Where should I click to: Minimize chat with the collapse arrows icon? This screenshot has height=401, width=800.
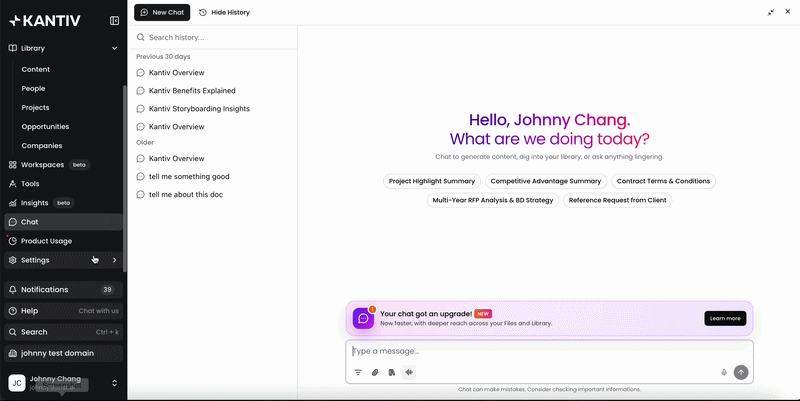coord(770,12)
